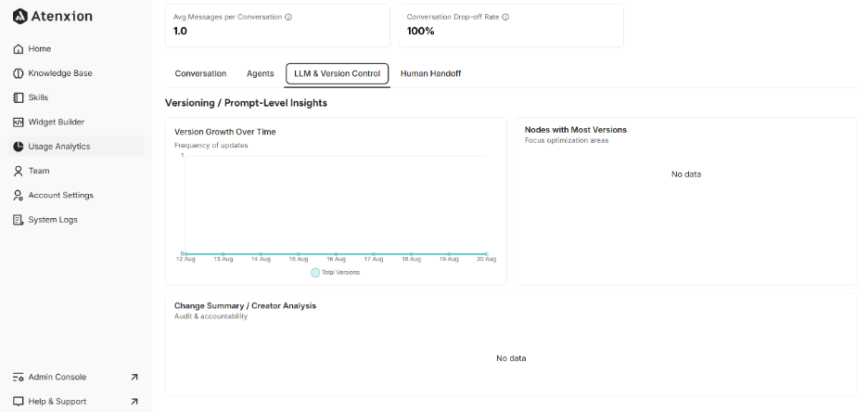Image resolution: width=868 pixels, height=412 pixels.
Task: Click the Atenxion logo icon
Action: point(19,16)
